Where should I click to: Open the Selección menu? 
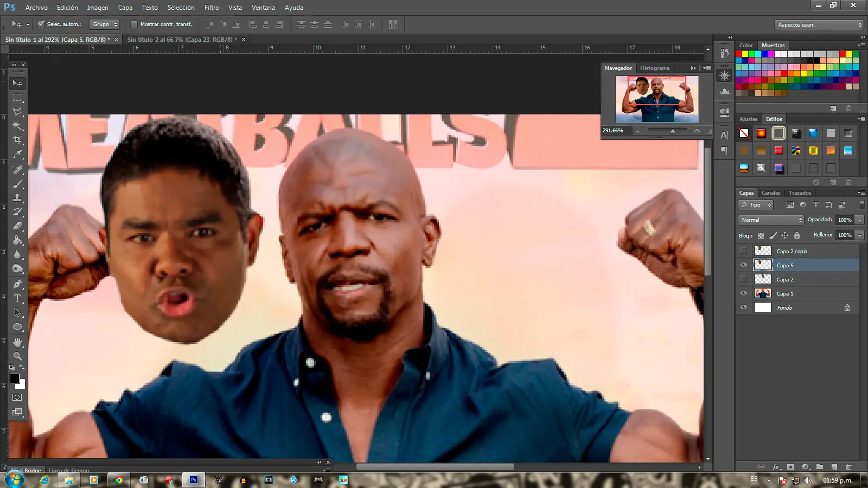pos(181,8)
